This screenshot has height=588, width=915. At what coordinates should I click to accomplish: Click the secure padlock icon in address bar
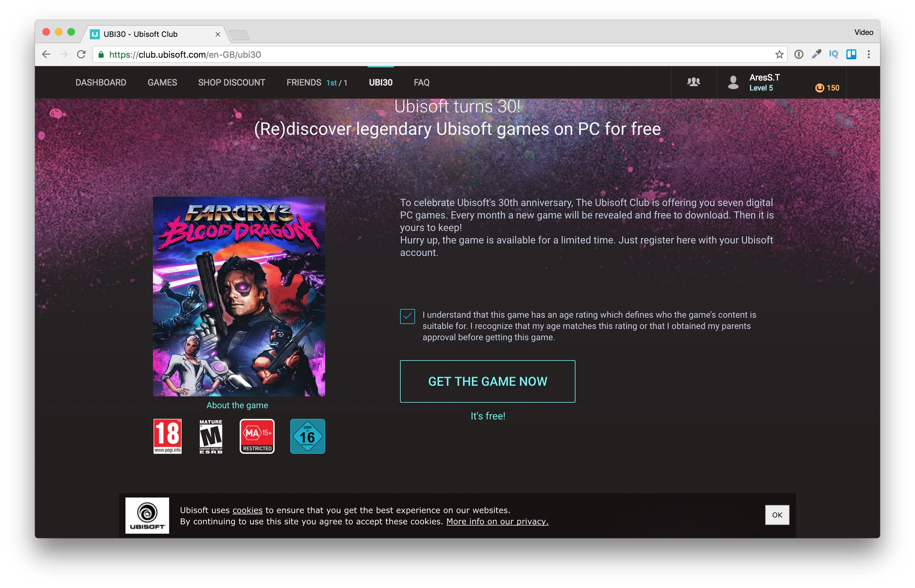[101, 55]
